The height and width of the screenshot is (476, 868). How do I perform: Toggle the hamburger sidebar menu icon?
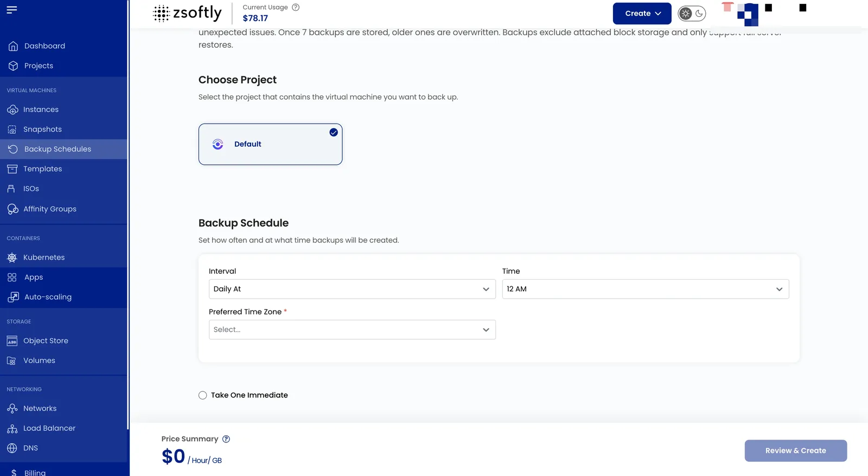pos(12,10)
